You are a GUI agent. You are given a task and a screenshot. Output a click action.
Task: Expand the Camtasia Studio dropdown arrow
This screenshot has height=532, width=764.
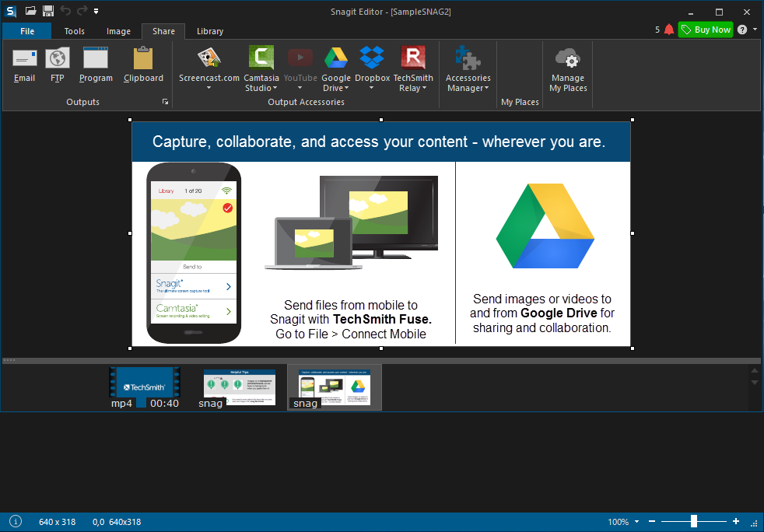coord(275,88)
